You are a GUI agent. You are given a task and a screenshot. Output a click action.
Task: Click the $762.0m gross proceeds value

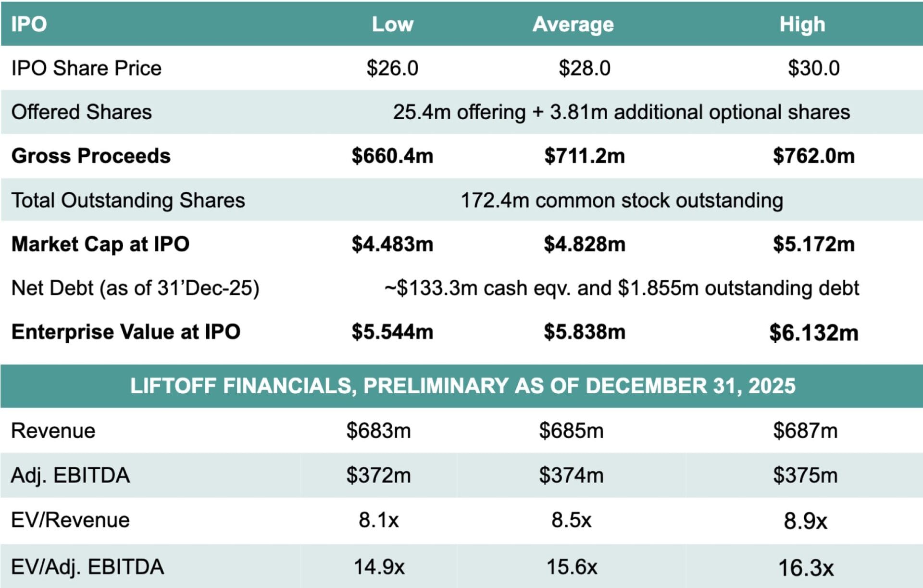pyautogui.click(x=813, y=156)
